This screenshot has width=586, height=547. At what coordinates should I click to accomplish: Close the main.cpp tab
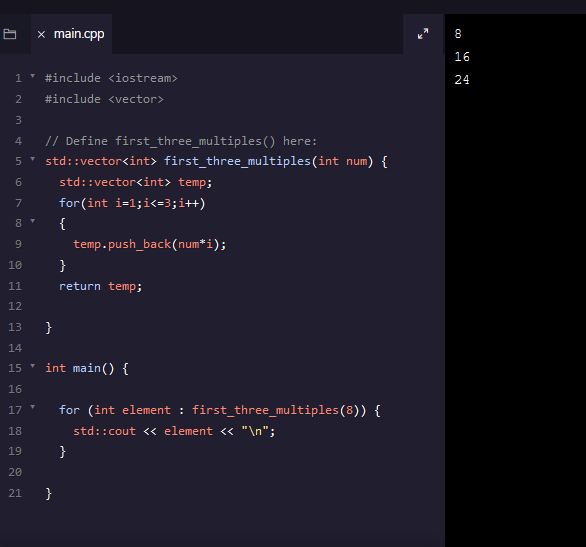pos(41,34)
